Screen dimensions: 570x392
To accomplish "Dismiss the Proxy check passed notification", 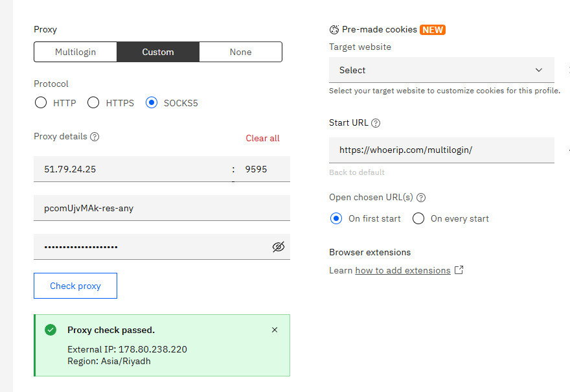I will (x=275, y=330).
